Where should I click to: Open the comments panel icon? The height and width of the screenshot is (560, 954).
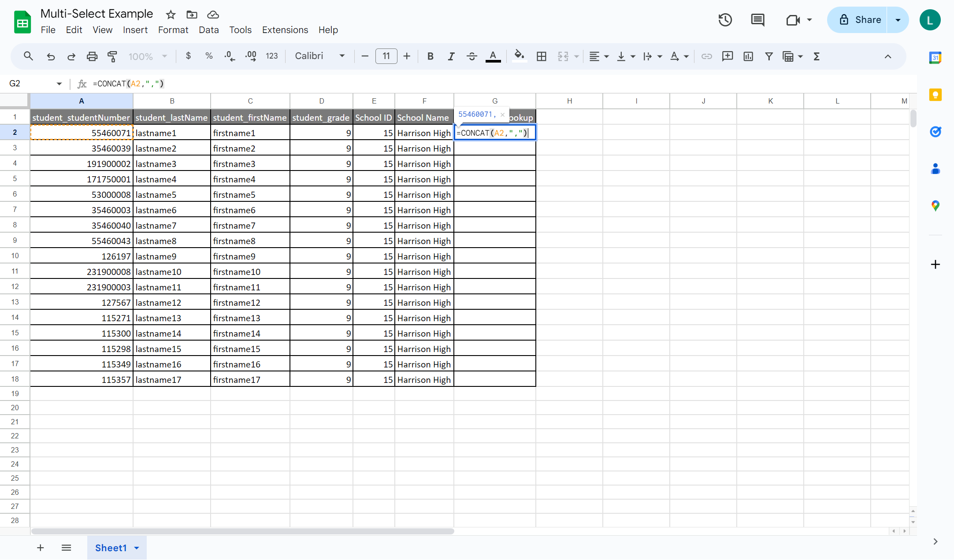tap(757, 20)
